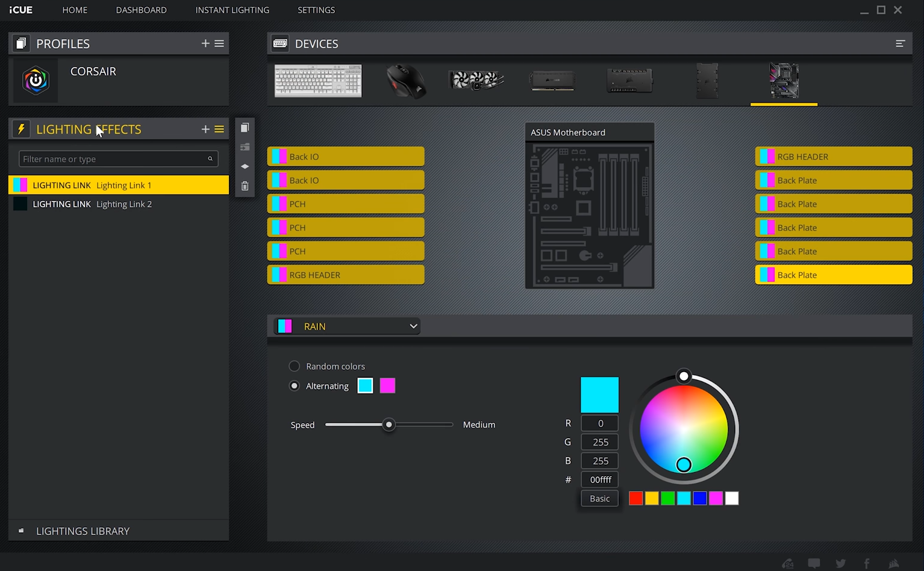Screen dimensions: 924x571
Task: Click the Profiles panel icon
Action: [21, 43]
